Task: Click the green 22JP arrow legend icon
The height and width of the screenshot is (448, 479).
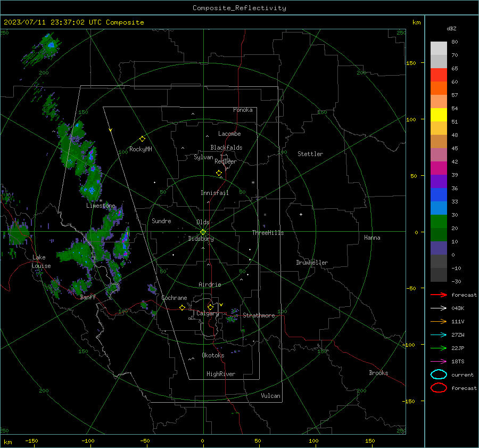Action: pyautogui.click(x=439, y=348)
